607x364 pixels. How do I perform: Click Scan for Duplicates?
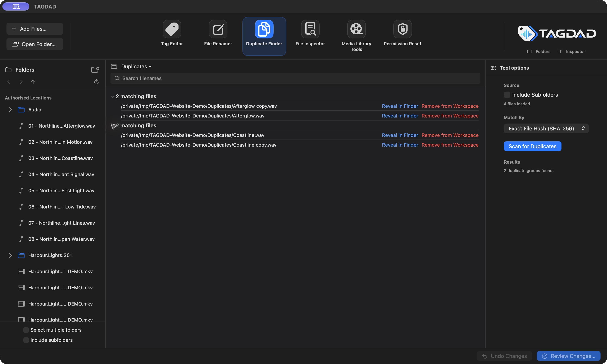pyautogui.click(x=532, y=146)
